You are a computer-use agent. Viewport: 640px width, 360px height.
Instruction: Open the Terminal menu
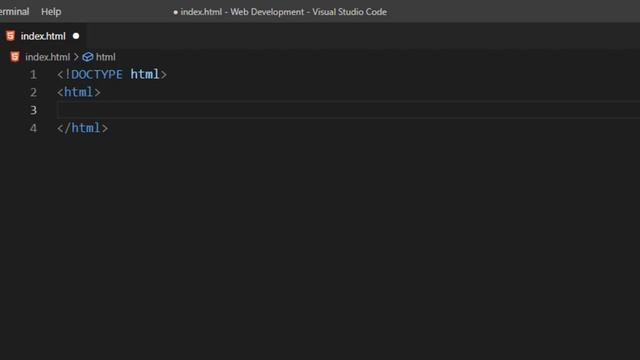(x=14, y=11)
